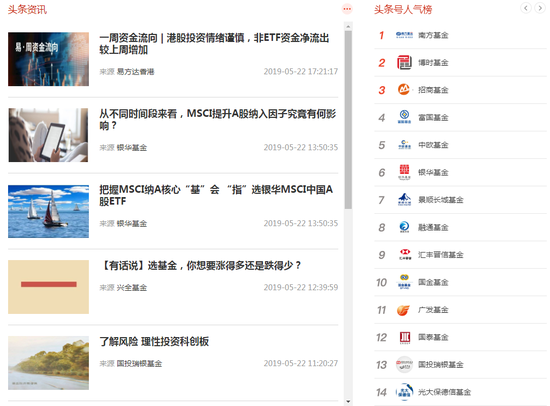Screen dimensions: 550x406
Task: Open the beige placeholder article thumbnail
Action: coord(48,287)
